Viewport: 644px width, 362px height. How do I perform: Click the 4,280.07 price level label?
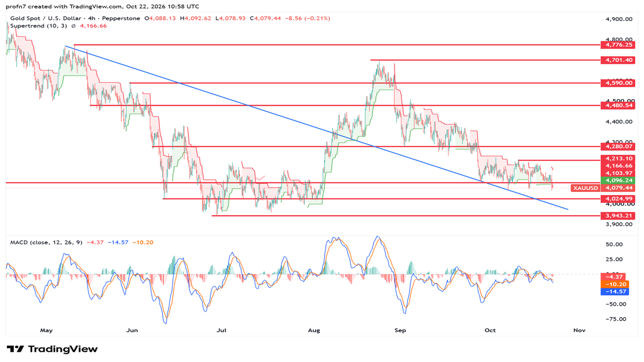619,146
